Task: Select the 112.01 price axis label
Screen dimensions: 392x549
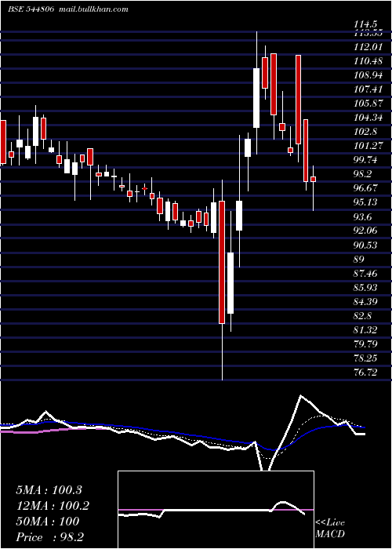Action: [x=368, y=46]
